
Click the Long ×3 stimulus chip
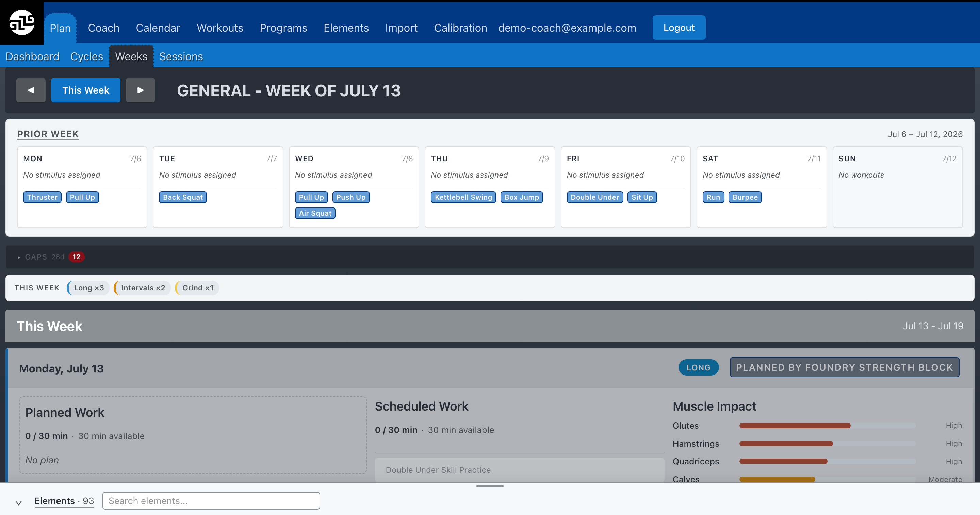88,288
